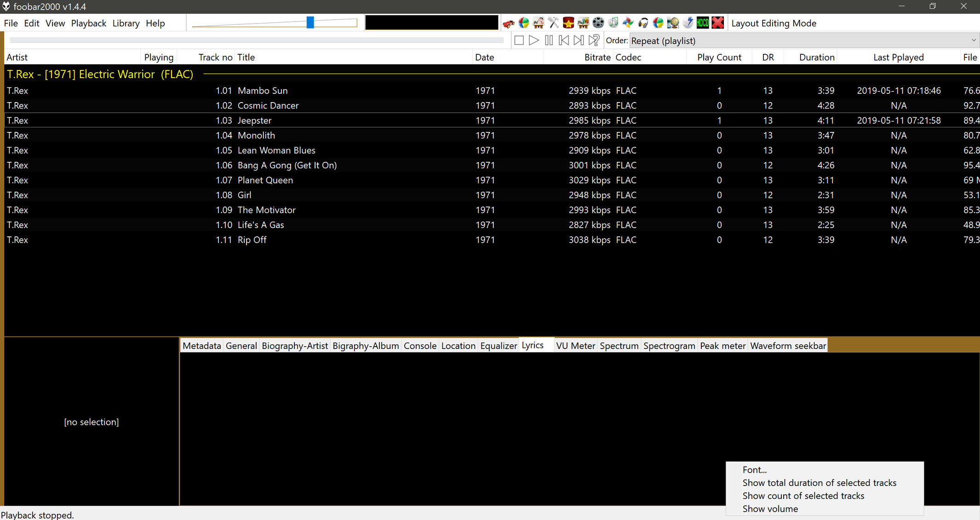Switch to the Bigraphy-Album tab
Screen dimensions: 980x520
click(x=366, y=346)
